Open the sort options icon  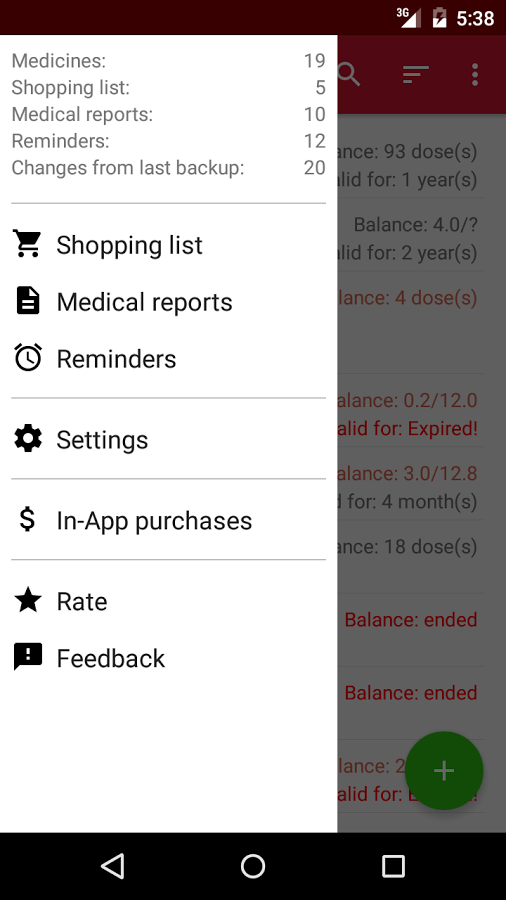pyautogui.click(x=415, y=75)
